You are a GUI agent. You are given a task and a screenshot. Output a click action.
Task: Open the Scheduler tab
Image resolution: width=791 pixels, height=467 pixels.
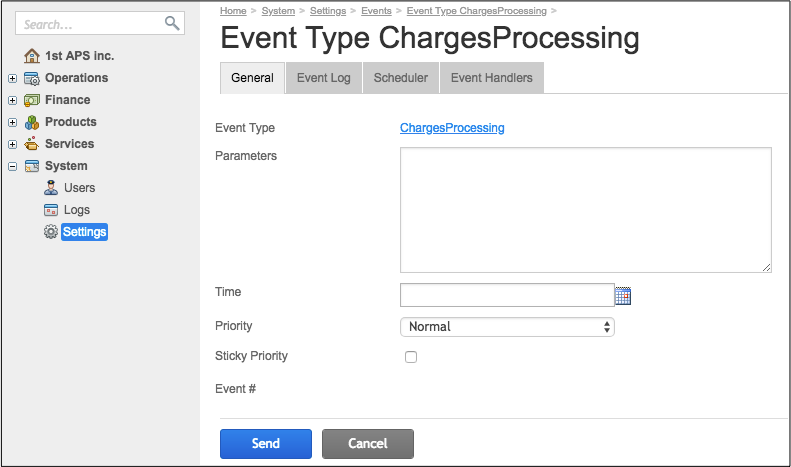point(400,78)
